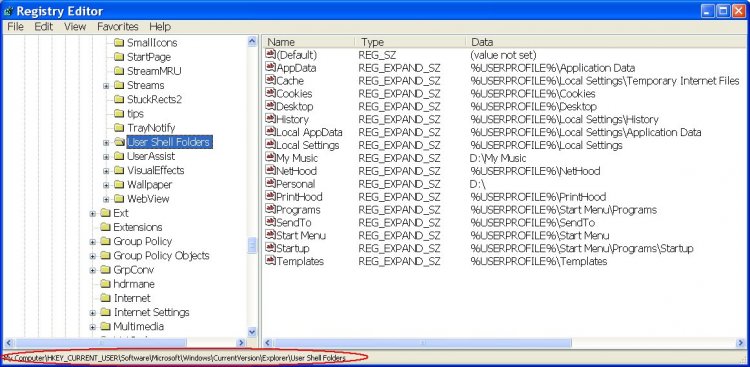Click the NetHood value icon
Viewport: 750px width, 367px height.
pyautogui.click(x=271, y=171)
